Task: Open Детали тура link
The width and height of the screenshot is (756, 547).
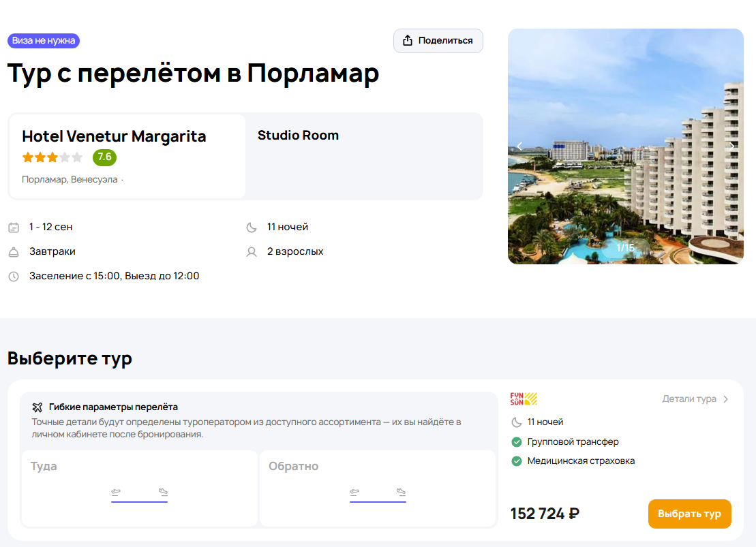Action: 695,399
